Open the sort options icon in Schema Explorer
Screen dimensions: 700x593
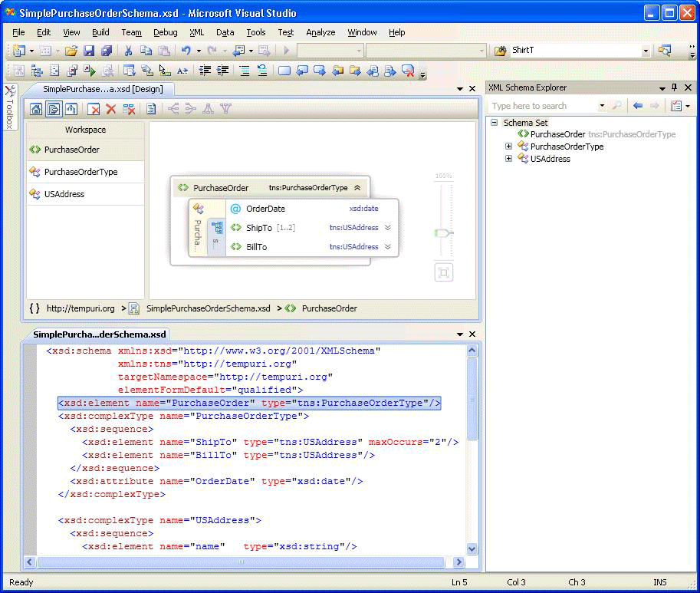[676, 105]
